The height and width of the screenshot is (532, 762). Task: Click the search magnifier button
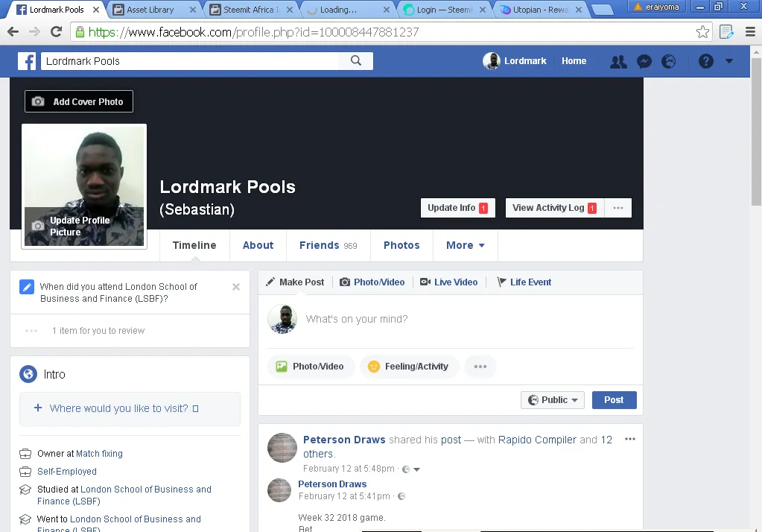click(x=356, y=61)
